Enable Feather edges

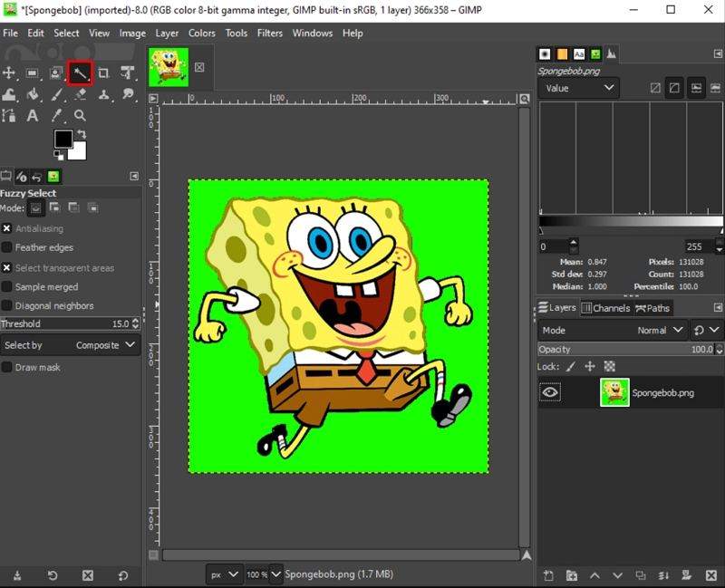click(x=8, y=247)
